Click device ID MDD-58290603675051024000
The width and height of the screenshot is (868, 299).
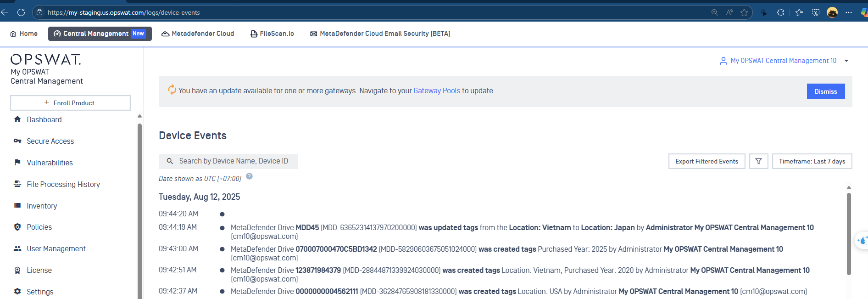(x=428, y=249)
